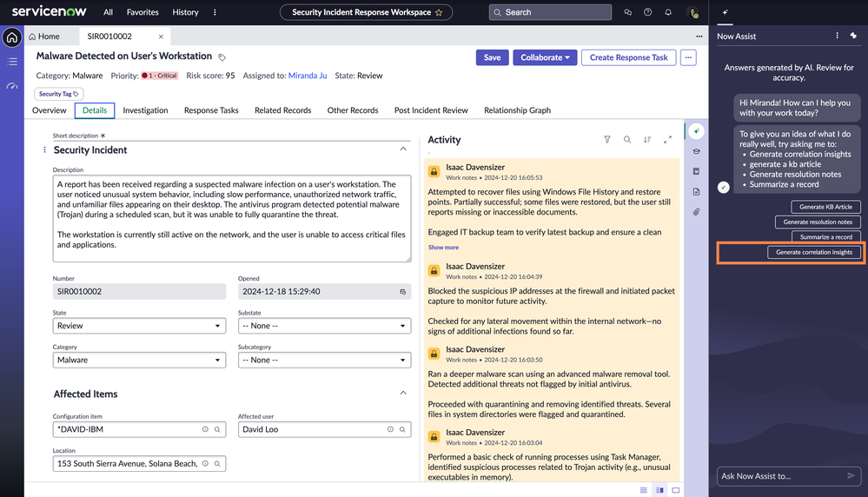868x497 pixels.
Task: Open the Other Records tab
Action: pyautogui.click(x=353, y=110)
